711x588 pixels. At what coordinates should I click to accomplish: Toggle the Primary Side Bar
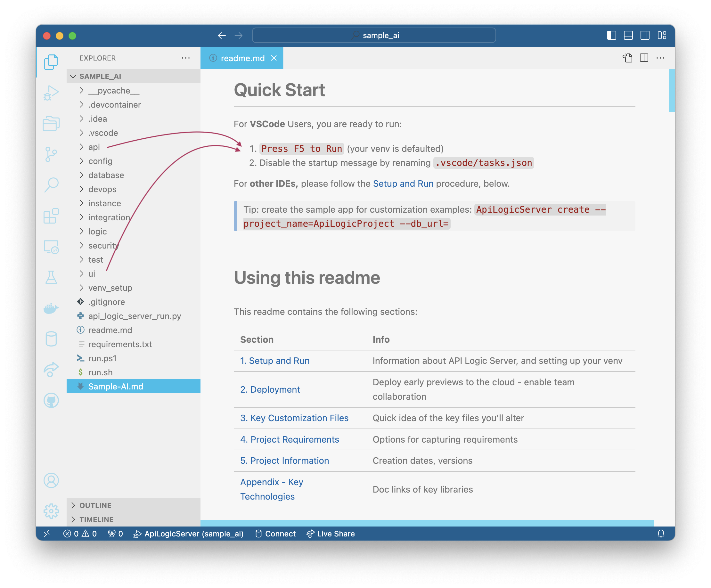click(x=612, y=35)
